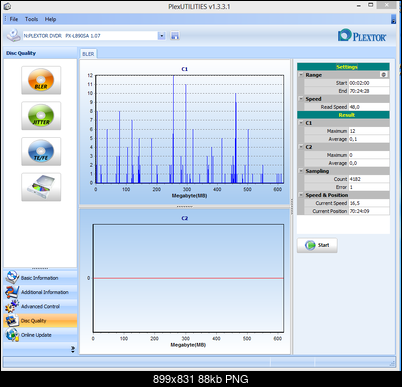This screenshot has width=402, height=387.
Task: Click the Disc Quality sidebar icon
Action: coord(12,320)
